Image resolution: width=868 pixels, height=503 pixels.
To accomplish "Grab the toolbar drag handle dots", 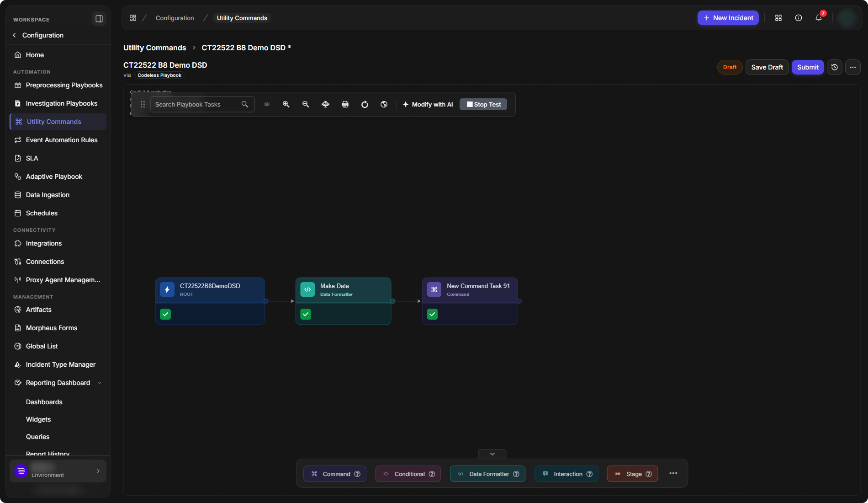I will pyautogui.click(x=143, y=104).
